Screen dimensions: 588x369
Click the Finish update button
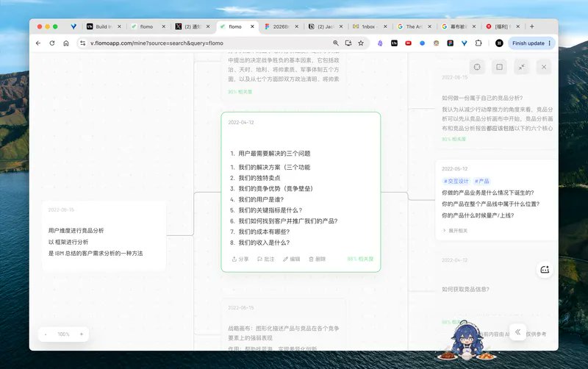tap(528, 43)
